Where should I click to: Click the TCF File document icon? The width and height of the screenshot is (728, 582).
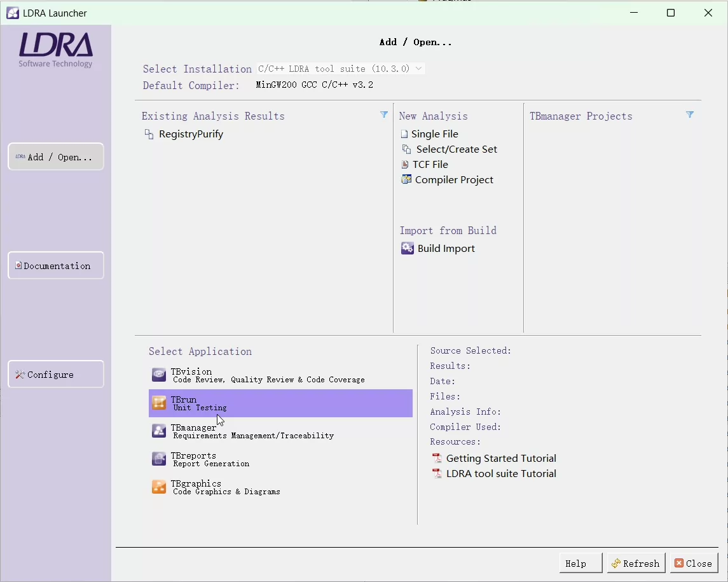[x=405, y=165]
